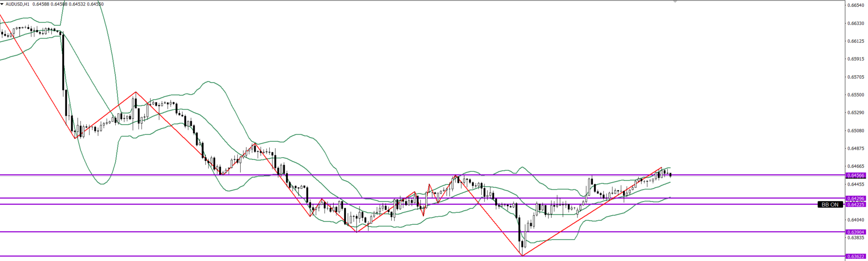Click the tall black bearish candle at left
Screen dimensions: 868x261
pos(63,63)
